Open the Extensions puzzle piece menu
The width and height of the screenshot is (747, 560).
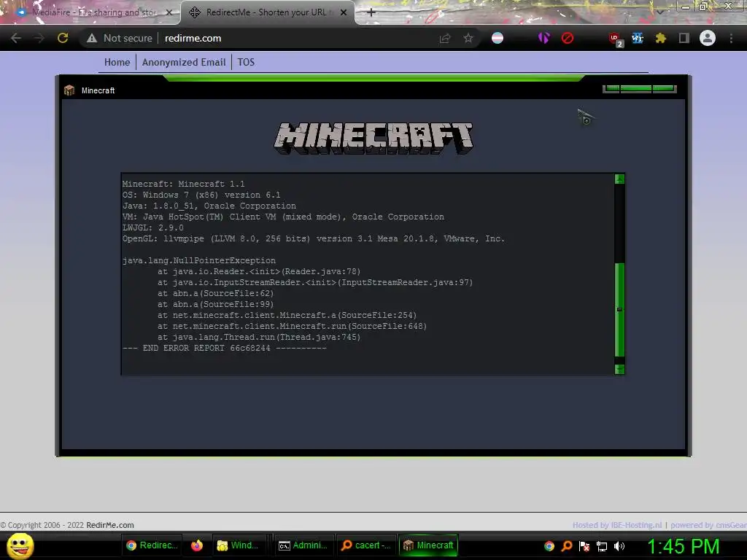(x=660, y=38)
